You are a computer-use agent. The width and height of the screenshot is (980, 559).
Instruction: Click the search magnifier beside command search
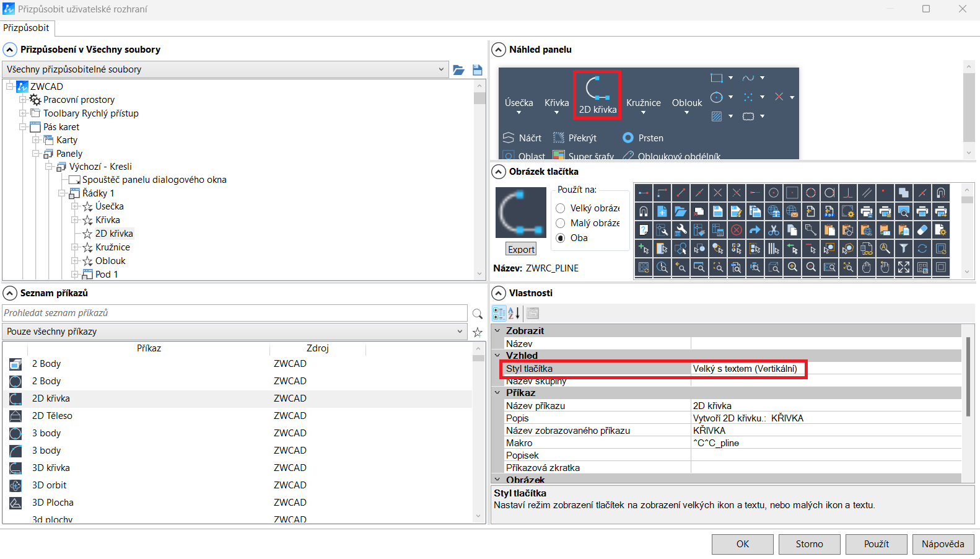pos(477,314)
